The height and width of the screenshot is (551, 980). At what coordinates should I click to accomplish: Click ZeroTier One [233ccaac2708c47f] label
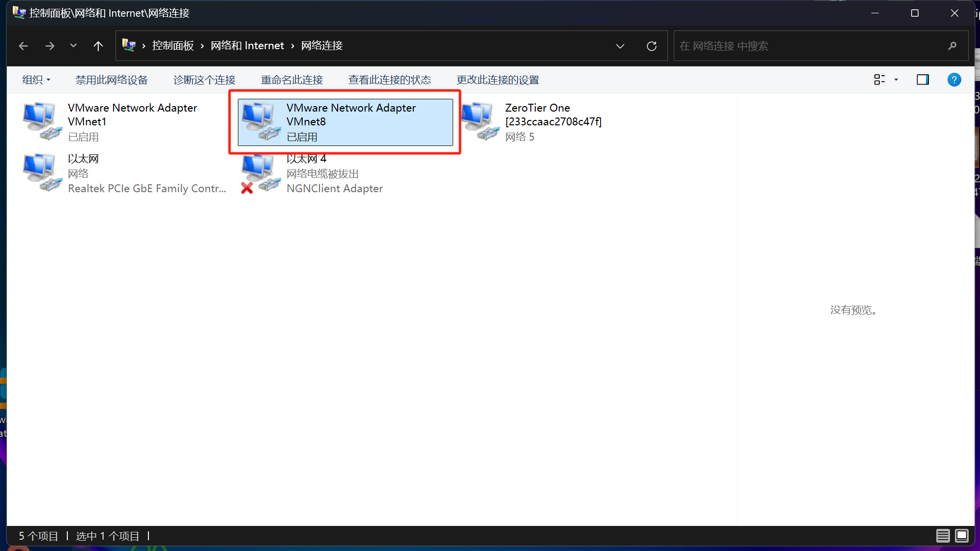point(553,115)
